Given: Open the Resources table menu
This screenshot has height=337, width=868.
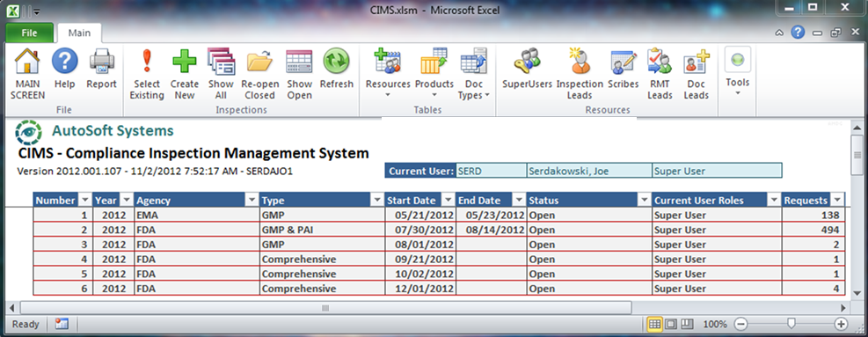Looking at the screenshot, I should point(388,74).
